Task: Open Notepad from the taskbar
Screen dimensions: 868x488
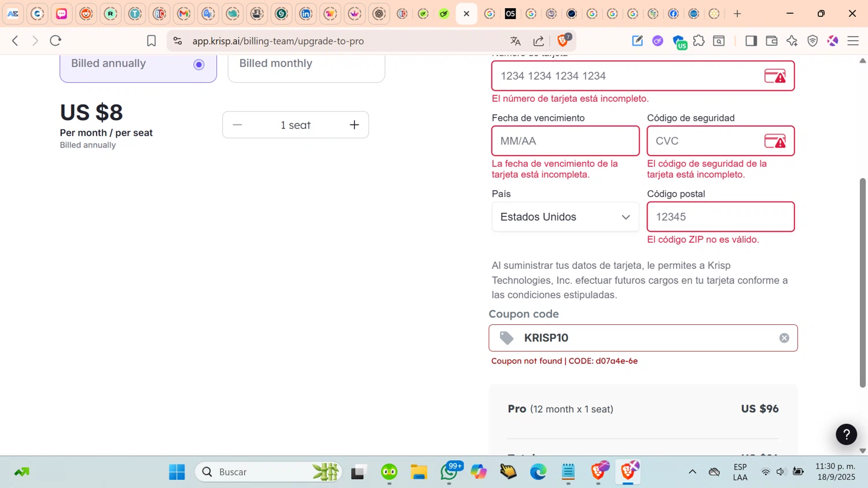Action: [568, 472]
